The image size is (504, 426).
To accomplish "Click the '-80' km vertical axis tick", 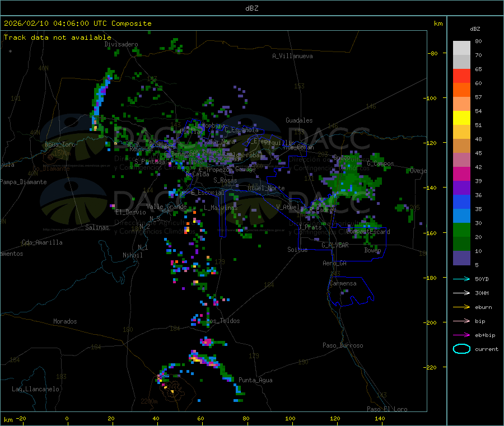I will click(x=433, y=53).
